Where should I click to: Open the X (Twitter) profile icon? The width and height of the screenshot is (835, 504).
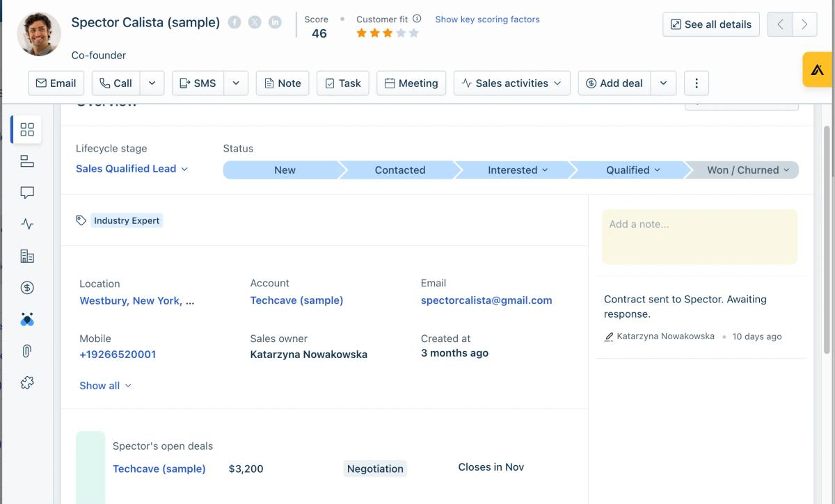(x=255, y=22)
